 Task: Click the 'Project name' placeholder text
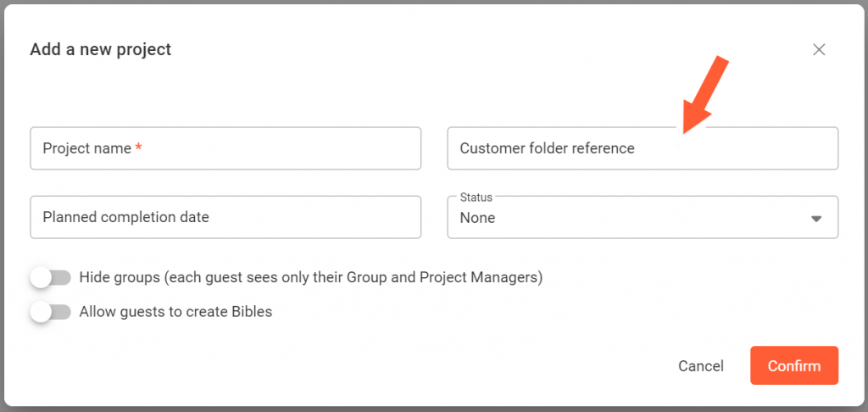86,148
